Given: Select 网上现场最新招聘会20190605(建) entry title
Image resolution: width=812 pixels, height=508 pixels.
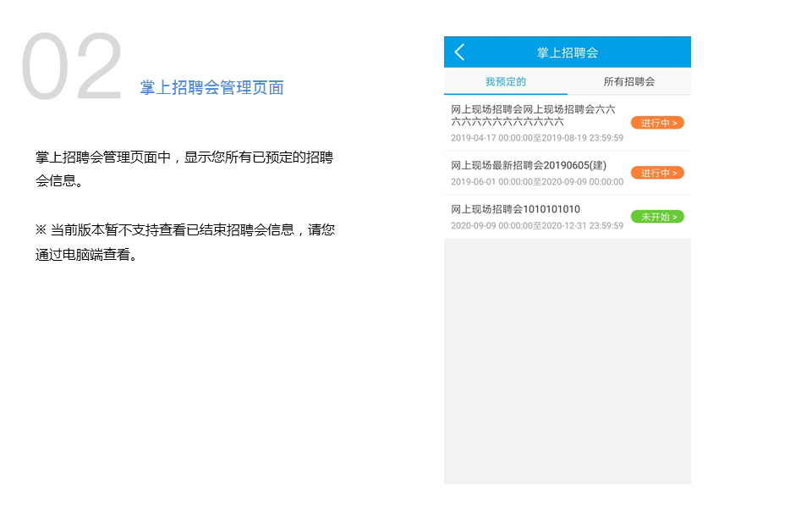Looking at the screenshot, I should click(x=528, y=165).
